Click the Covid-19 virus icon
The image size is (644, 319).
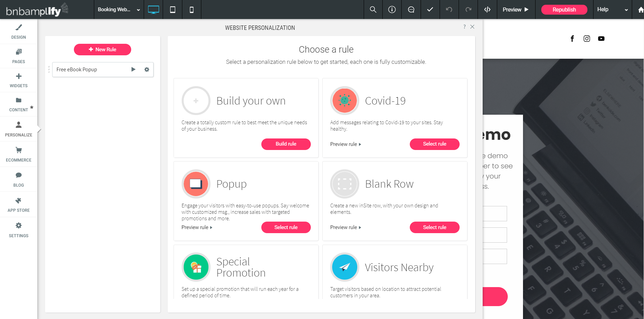[344, 100]
